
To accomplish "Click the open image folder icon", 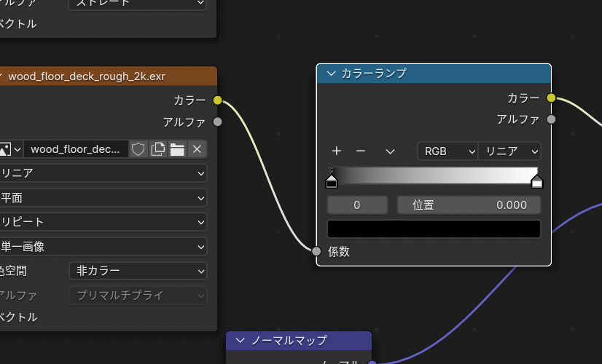I will [x=176, y=149].
